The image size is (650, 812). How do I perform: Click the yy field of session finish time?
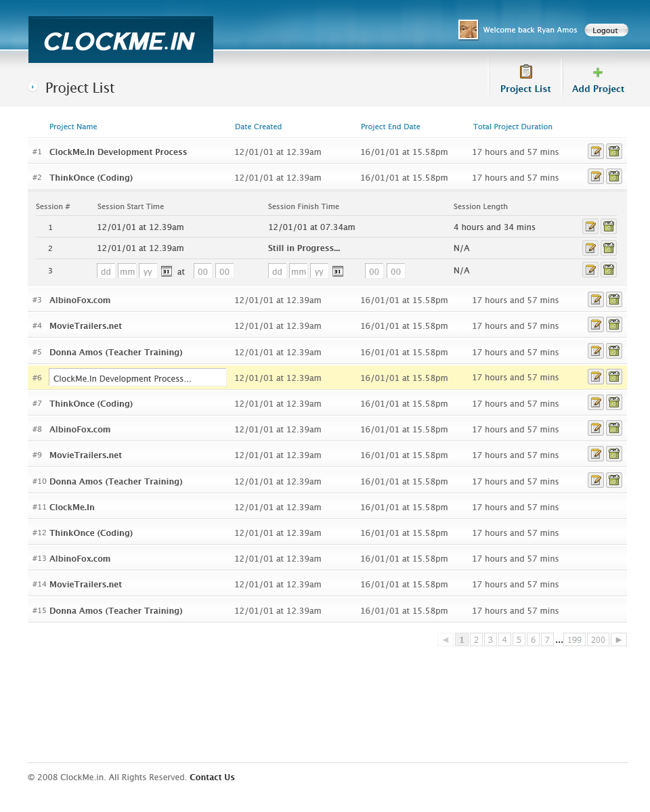319,271
